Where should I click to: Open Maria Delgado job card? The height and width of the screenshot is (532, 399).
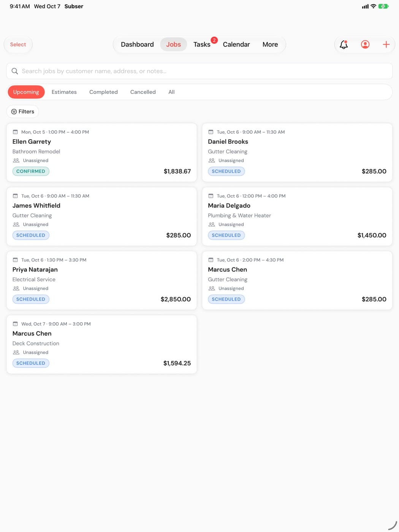pos(297,216)
